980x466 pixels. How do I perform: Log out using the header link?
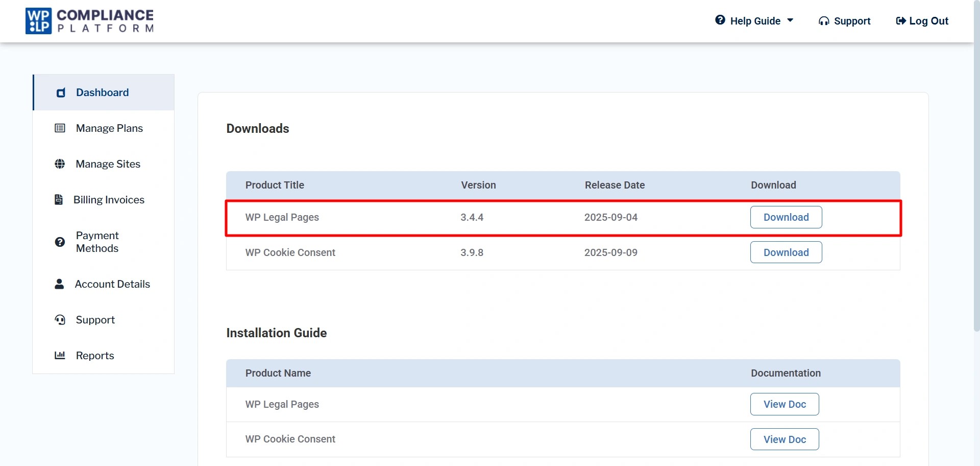tap(922, 21)
